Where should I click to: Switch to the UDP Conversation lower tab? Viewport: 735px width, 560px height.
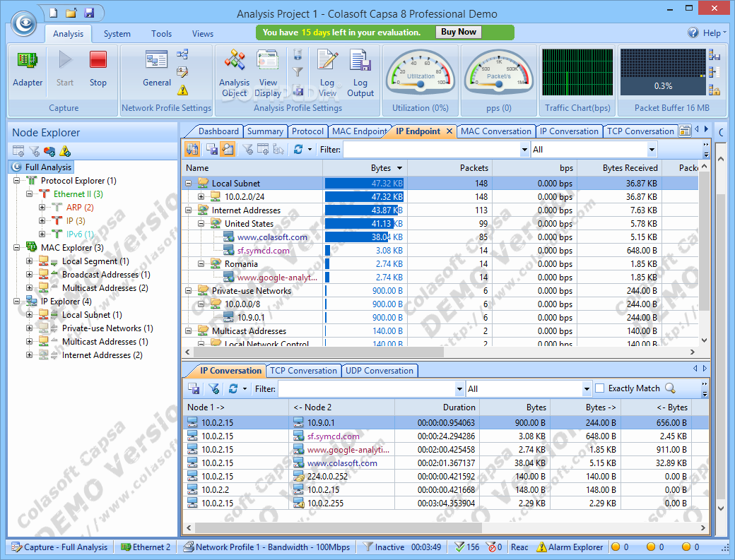click(x=380, y=370)
